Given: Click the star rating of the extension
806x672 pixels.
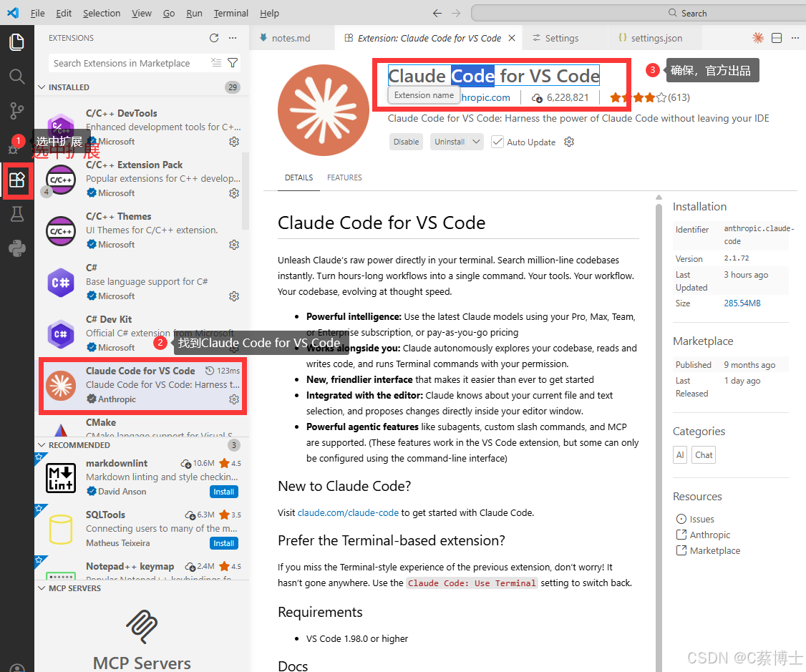Looking at the screenshot, I should (650, 97).
